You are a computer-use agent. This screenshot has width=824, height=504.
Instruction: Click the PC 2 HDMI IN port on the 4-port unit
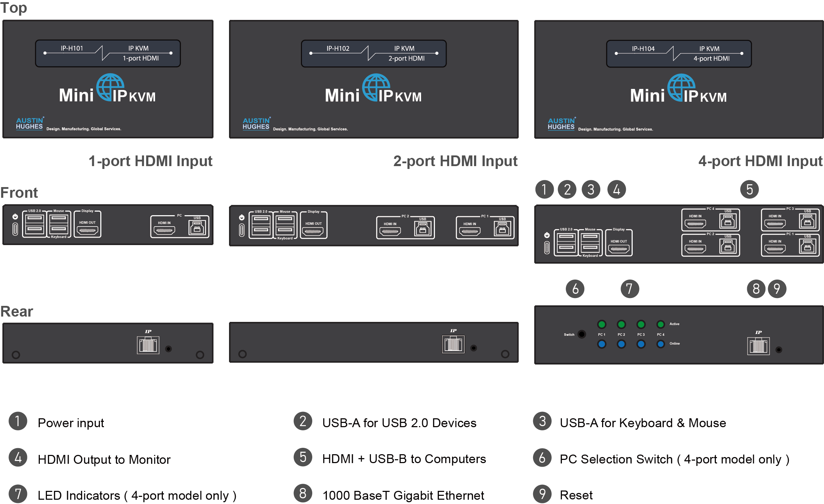(x=695, y=249)
